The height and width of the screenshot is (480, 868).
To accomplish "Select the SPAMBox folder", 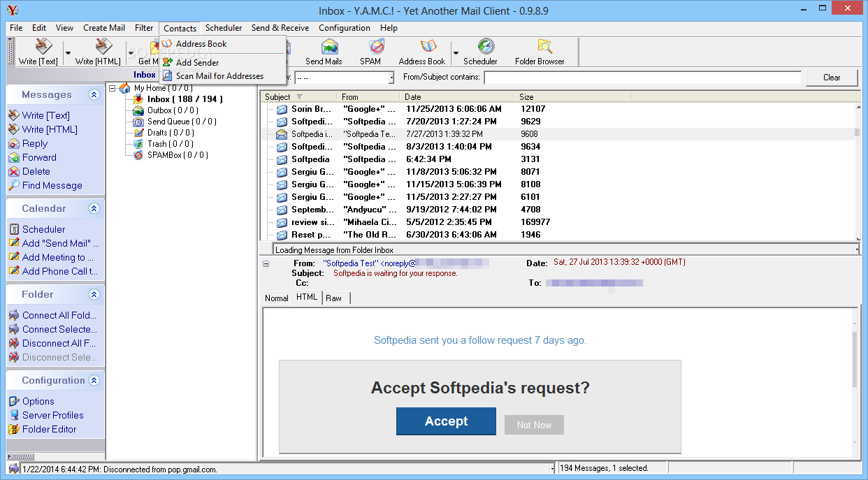I will point(178,155).
